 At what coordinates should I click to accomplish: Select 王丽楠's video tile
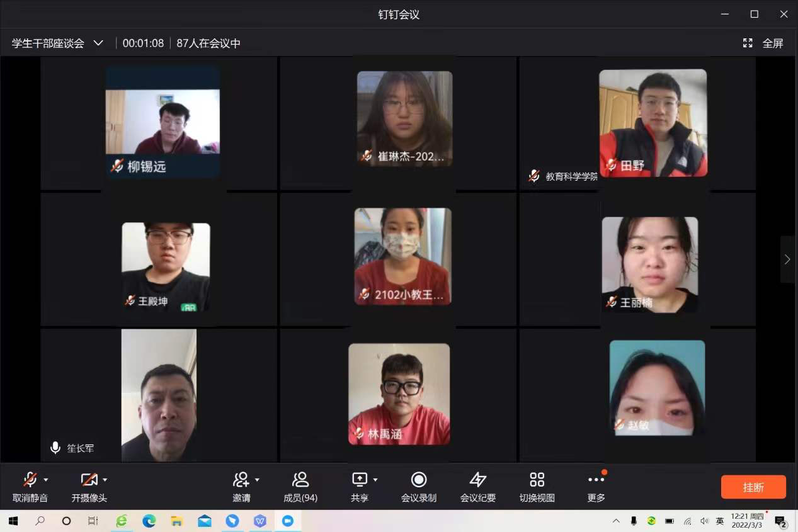coord(650,265)
